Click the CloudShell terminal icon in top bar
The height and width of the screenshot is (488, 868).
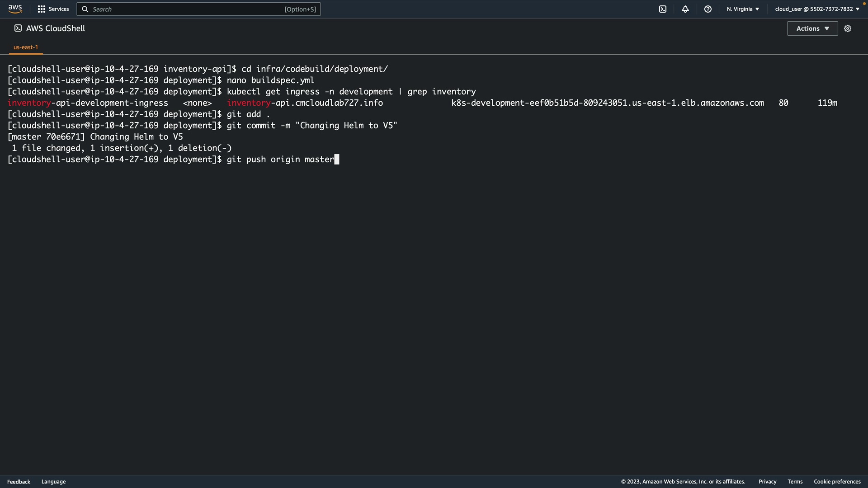(x=663, y=9)
